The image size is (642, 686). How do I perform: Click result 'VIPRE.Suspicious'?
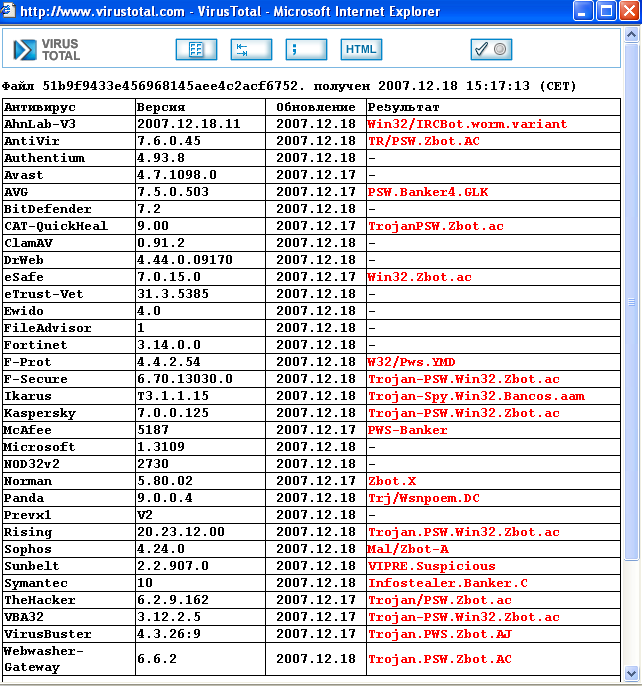(x=432, y=567)
